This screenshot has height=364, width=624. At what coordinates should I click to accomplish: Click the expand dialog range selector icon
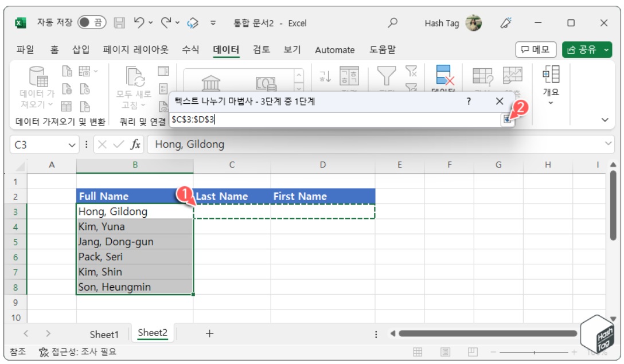point(506,119)
